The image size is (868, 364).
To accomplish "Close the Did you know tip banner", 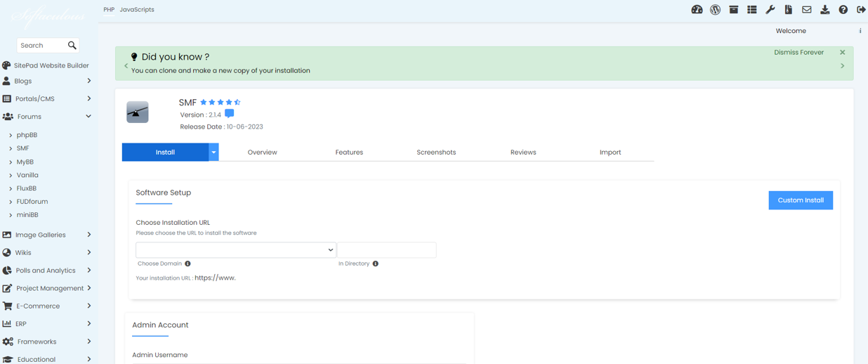I will (842, 53).
